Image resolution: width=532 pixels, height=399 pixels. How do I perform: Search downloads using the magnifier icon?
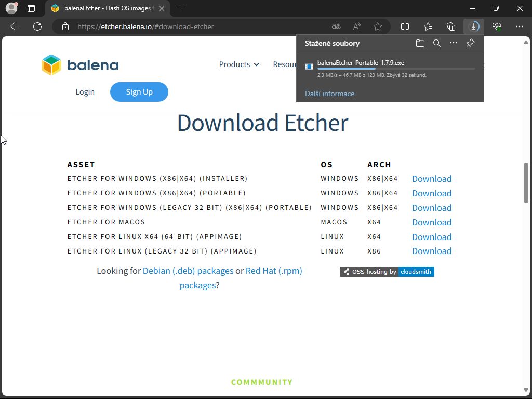437,43
